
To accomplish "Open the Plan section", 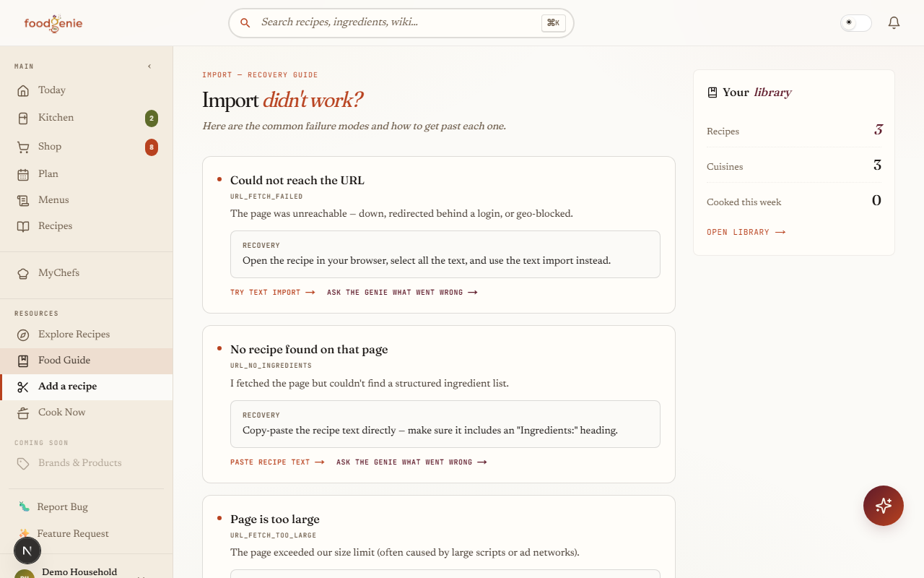I will [x=87, y=174].
